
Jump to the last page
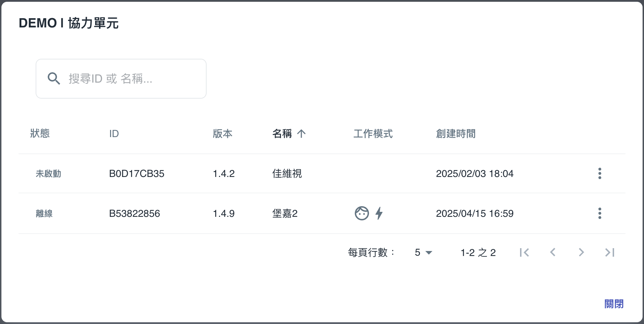pyautogui.click(x=610, y=252)
